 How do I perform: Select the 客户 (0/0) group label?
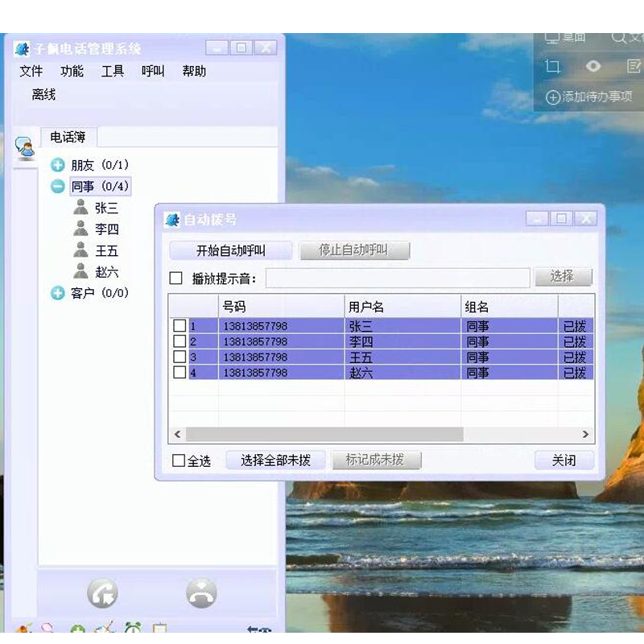100,293
